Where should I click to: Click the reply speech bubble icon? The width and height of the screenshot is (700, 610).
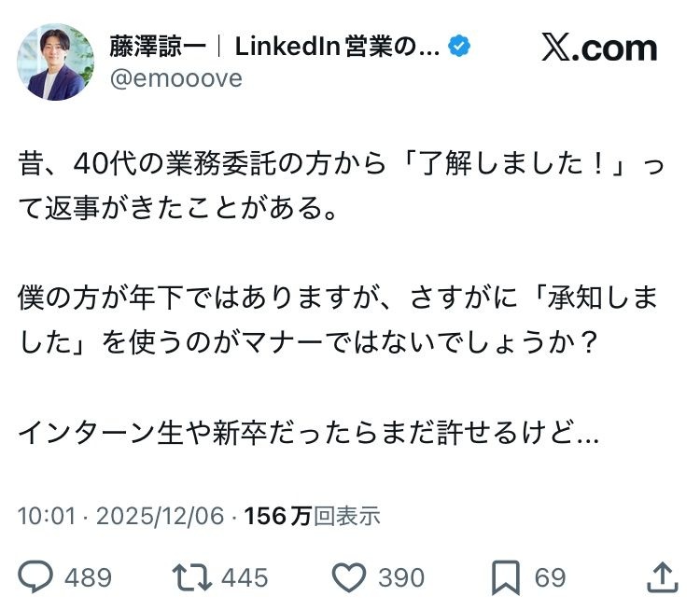click(x=36, y=577)
